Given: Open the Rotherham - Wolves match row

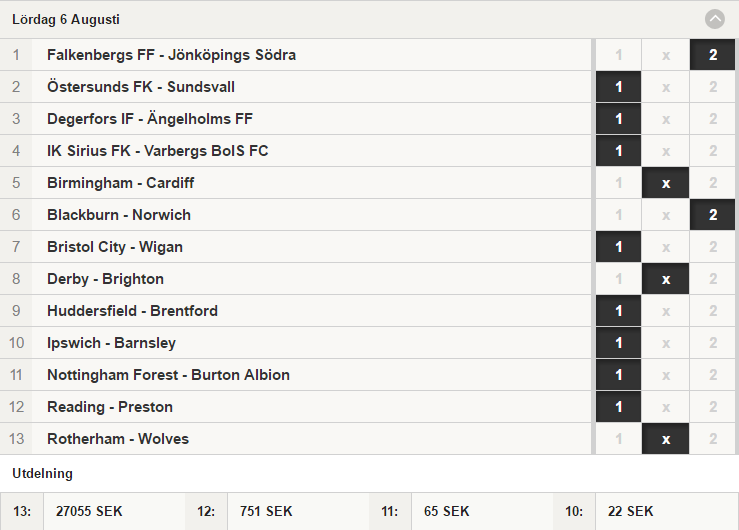Looking at the screenshot, I should click(x=296, y=439).
